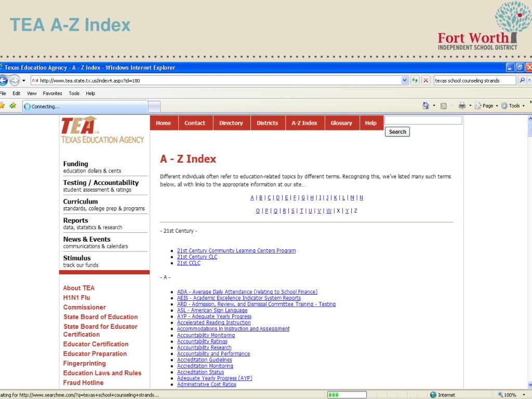Viewport: 532px width, 399px height.
Task: Click the Fingerprinting sidebar link
Action: [85, 363]
